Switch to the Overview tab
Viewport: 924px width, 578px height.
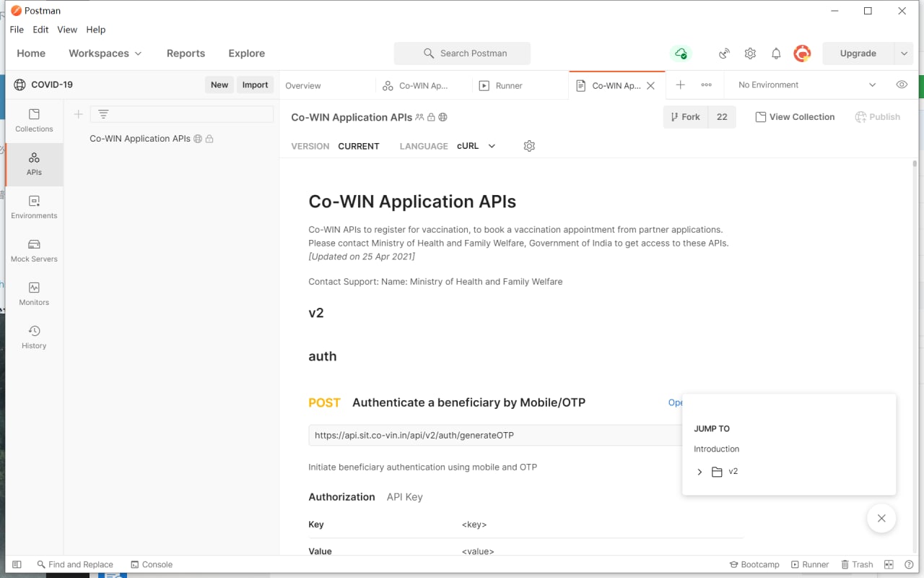click(x=303, y=85)
